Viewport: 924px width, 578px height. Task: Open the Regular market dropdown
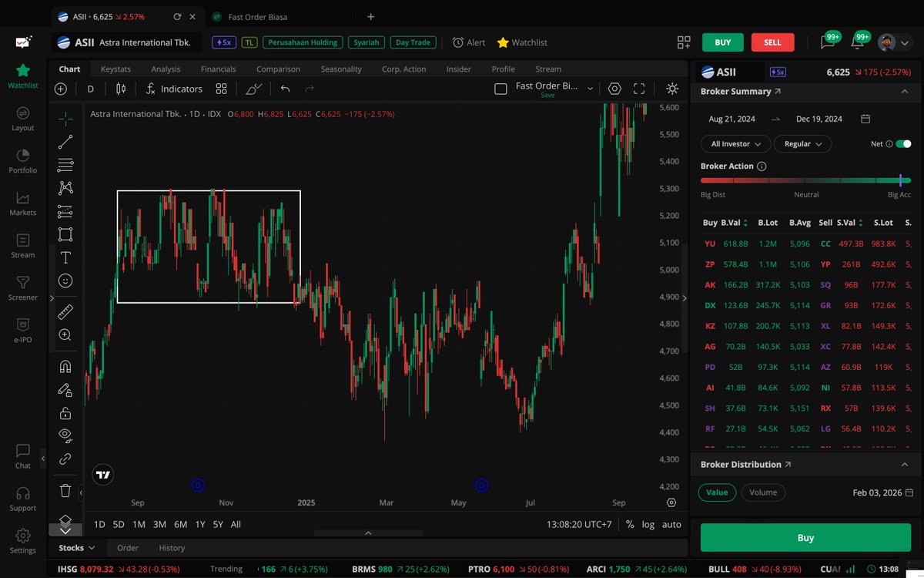pos(803,143)
